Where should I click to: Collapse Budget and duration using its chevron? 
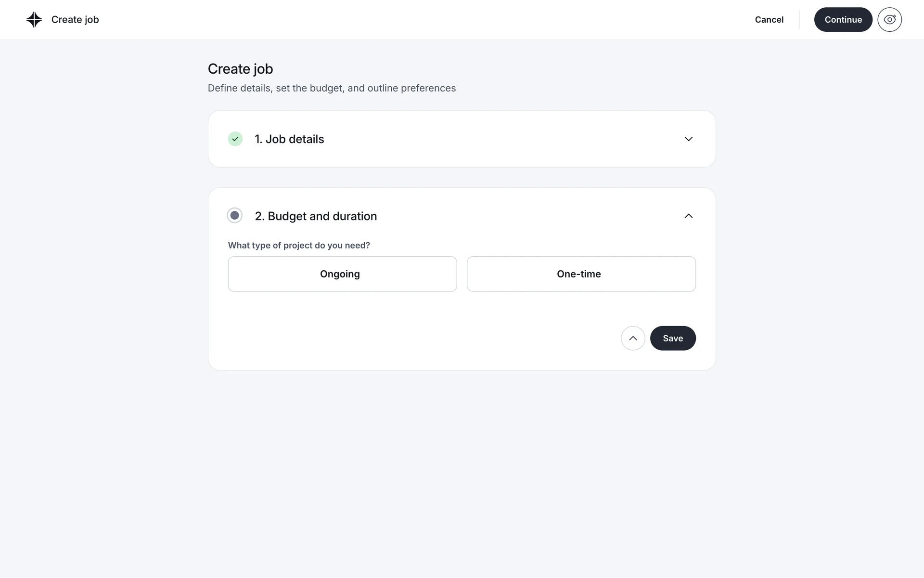tap(688, 216)
